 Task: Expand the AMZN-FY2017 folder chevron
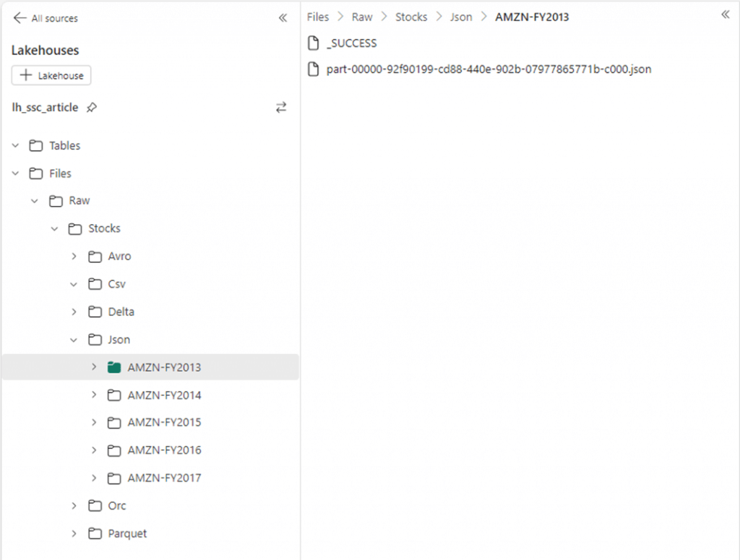[94, 478]
